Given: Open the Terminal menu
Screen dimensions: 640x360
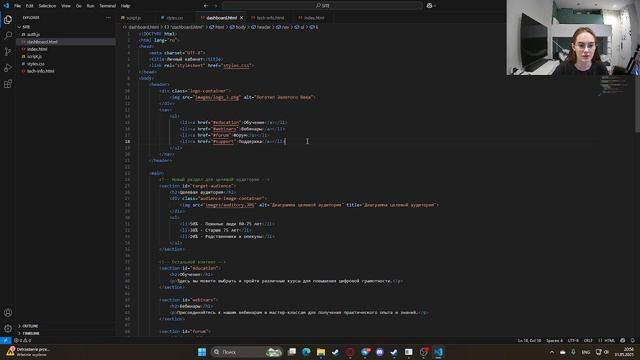Looking at the screenshot, I should pyautogui.click(x=108, y=6).
